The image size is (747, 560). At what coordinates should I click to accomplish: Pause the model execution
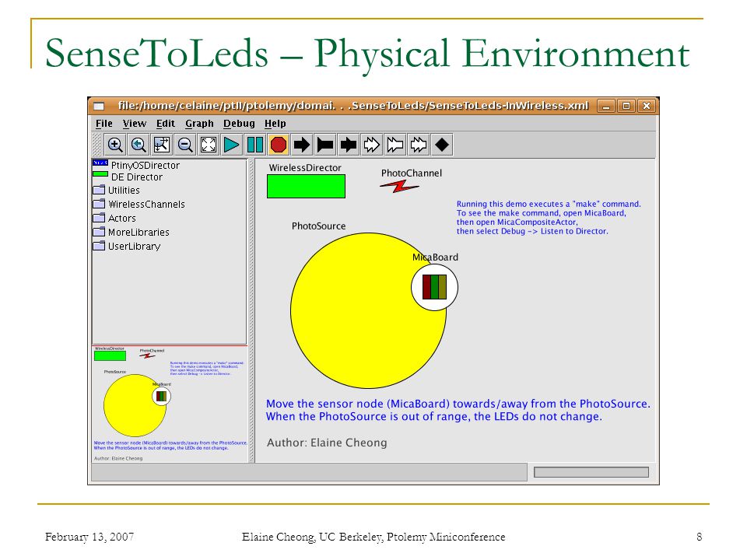click(x=255, y=145)
